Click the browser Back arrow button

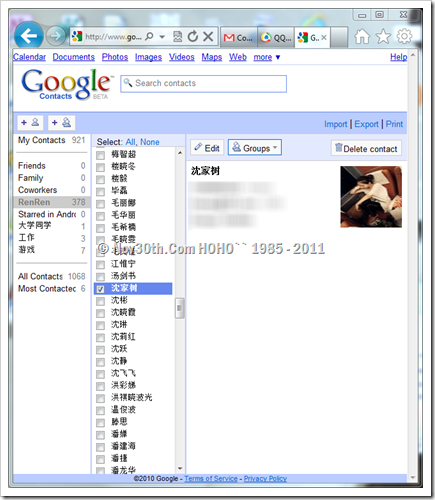(x=29, y=36)
